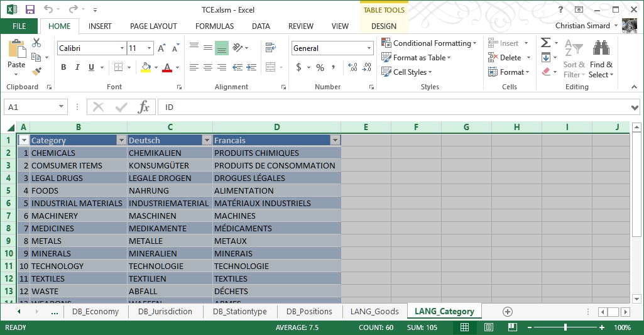644x335 pixels.
Task: Apply comma style number format
Action: click(333, 67)
